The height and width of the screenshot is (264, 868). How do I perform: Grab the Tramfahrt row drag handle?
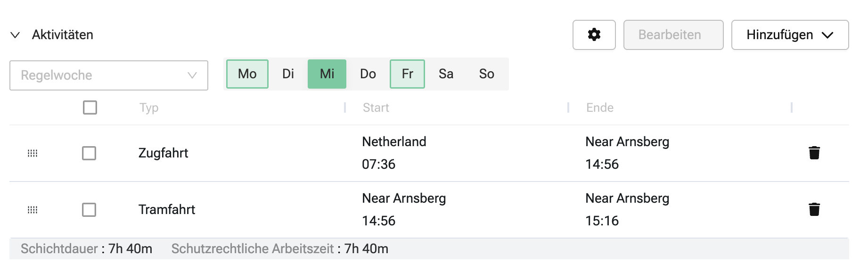(x=33, y=210)
